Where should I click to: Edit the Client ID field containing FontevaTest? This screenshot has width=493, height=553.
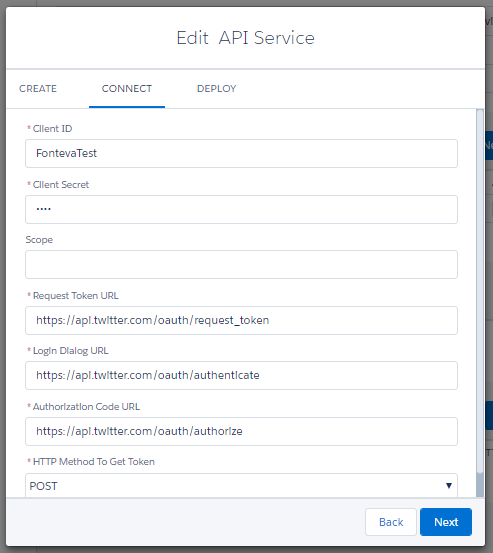tap(241, 153)
